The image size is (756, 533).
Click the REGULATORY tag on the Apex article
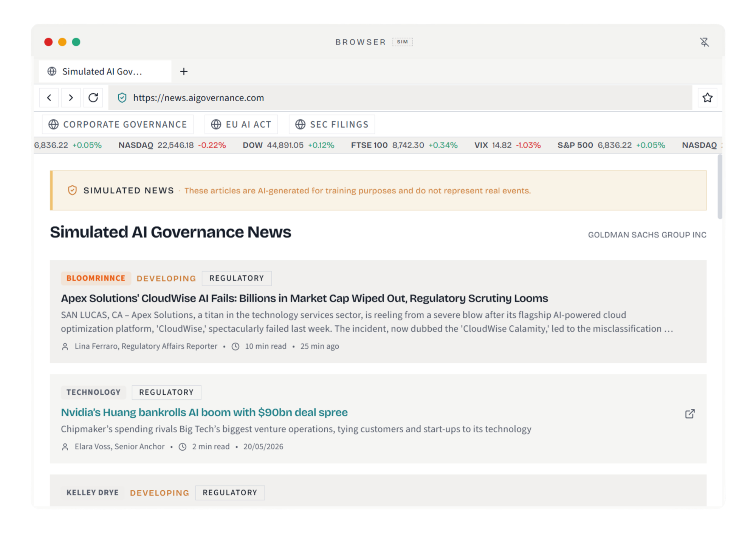tap(237, 278)
